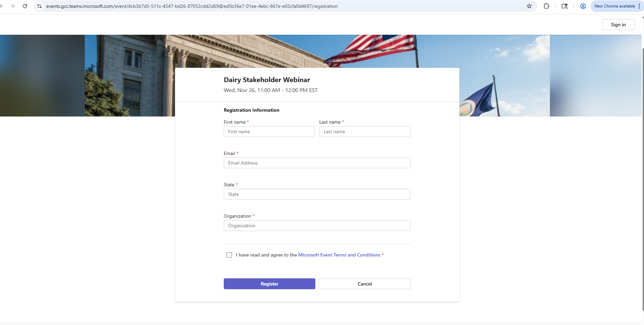View site information icon in address bar
Image resolution: width=644 pixels, height=325 pixels.
(x=40, y=6)
